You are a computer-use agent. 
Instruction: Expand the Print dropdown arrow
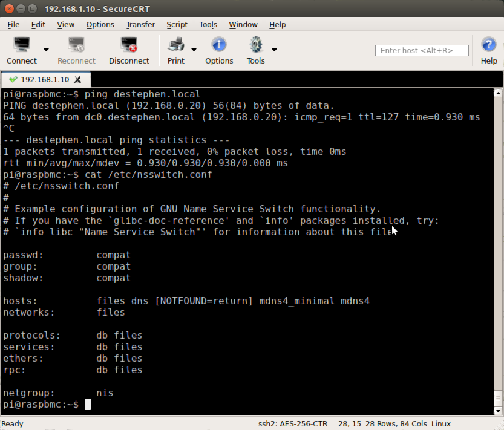(194, 50)
